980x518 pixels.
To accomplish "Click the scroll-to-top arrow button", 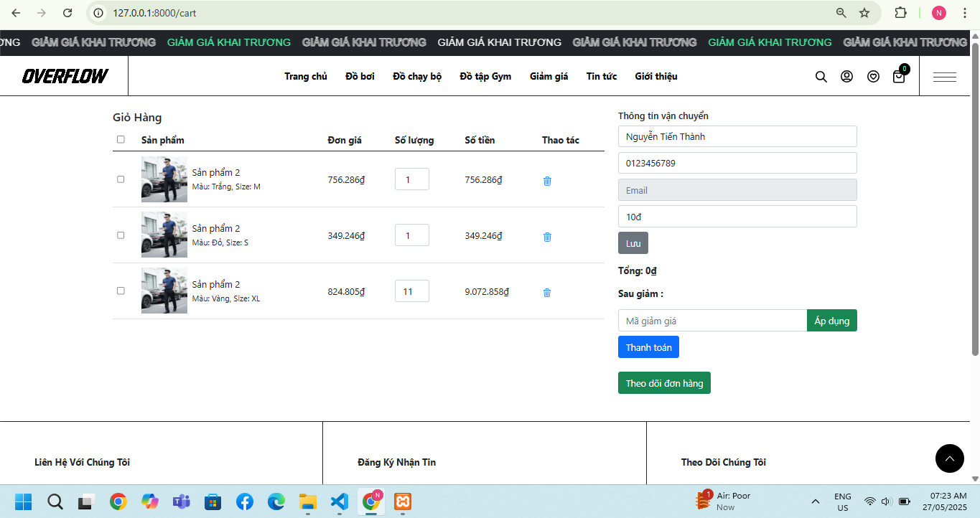I will (949, 458).
